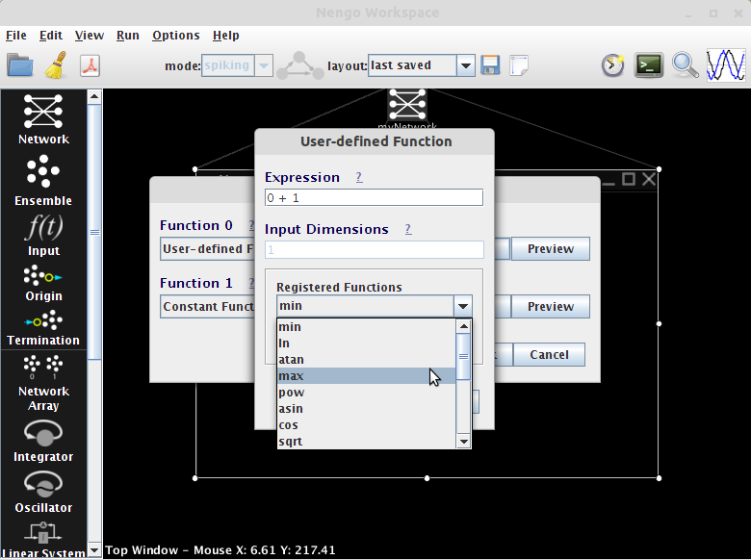Open the Expression help question mark link
This screenshot has height=560, width=751.
coord(359,178)
